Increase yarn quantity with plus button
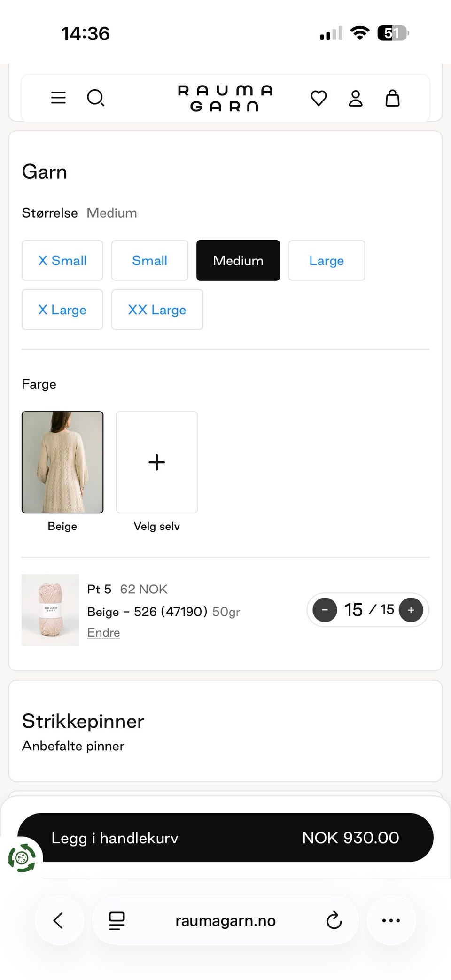Image resolution: width=451 pixels, height=980 pixels. tap(411, 610)
